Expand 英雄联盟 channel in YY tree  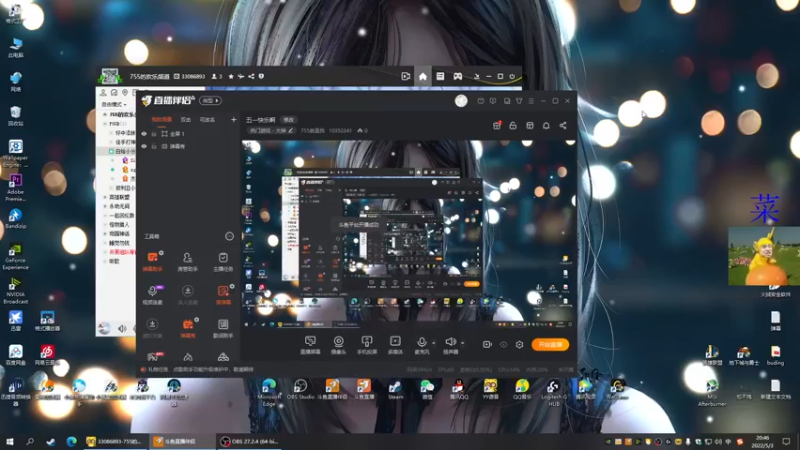(x=106, y=197)
